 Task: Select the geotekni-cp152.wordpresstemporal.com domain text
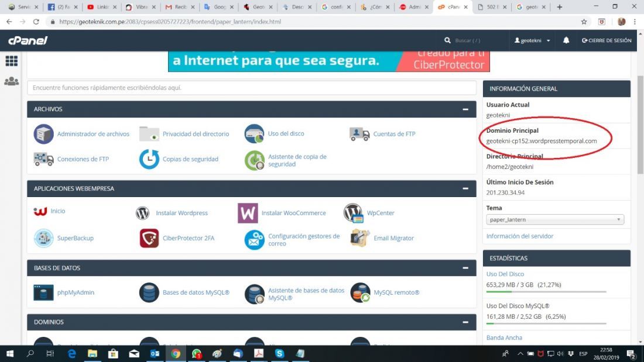click(542, 141)
